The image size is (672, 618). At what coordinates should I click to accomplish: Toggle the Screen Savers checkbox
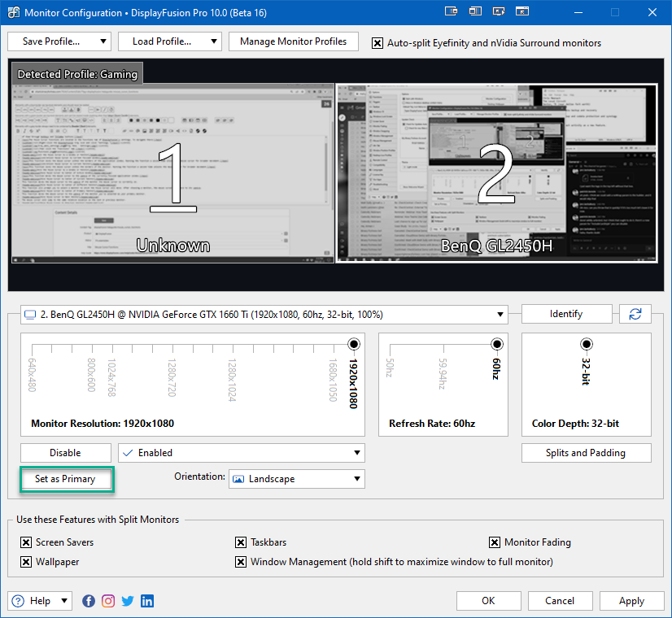click(x=26, y=542)
